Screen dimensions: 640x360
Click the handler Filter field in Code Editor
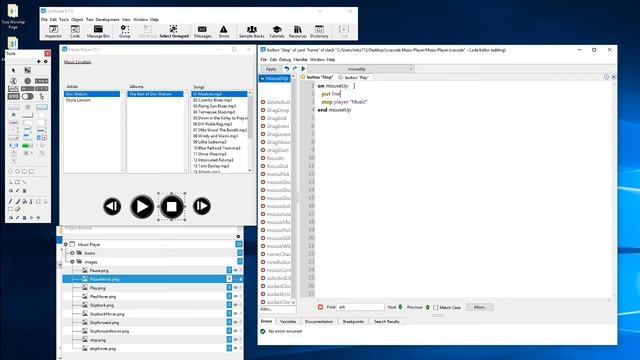[278, 309]
